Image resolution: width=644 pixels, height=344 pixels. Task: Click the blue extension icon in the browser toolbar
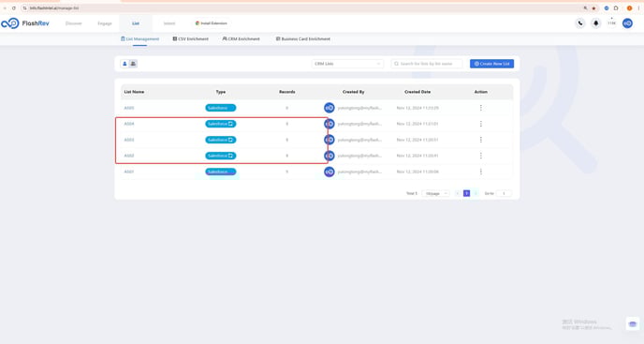[607, 8]
